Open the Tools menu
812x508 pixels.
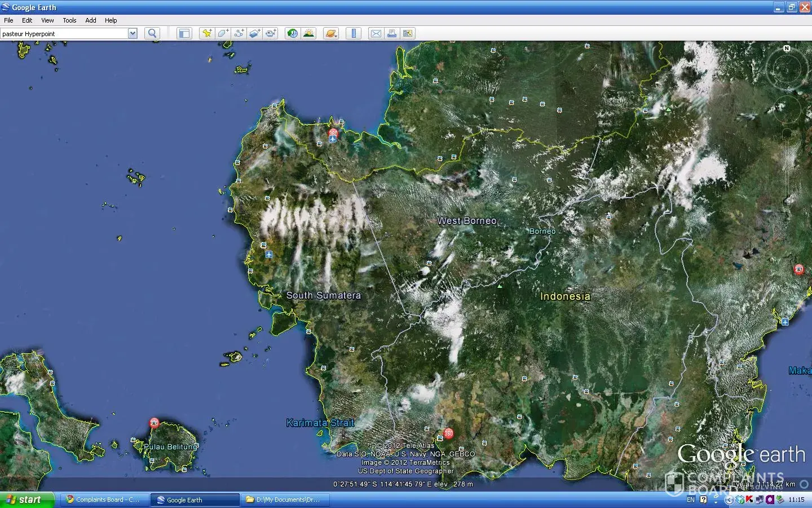coord(69,20)
